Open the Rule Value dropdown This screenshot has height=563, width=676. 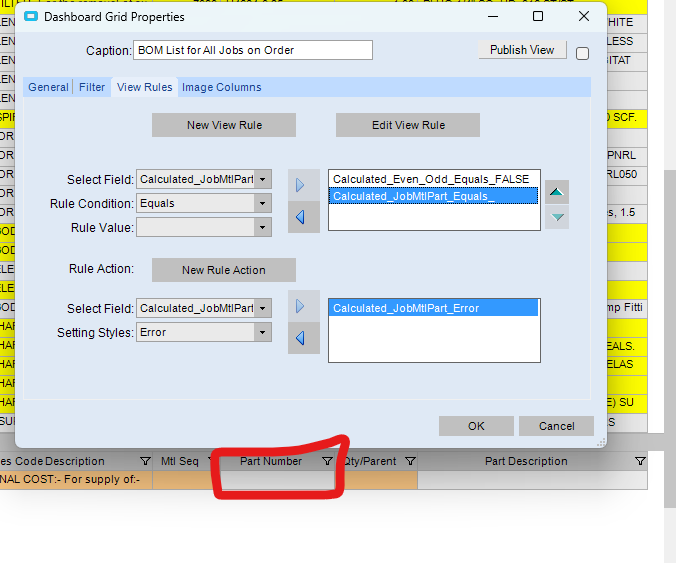263,228
